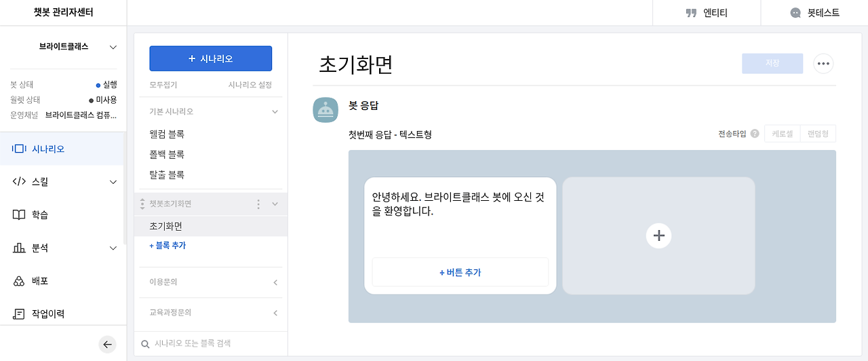Click the plus icon to add response card
This screenshot has width=868, height=361.
(658, 235)
